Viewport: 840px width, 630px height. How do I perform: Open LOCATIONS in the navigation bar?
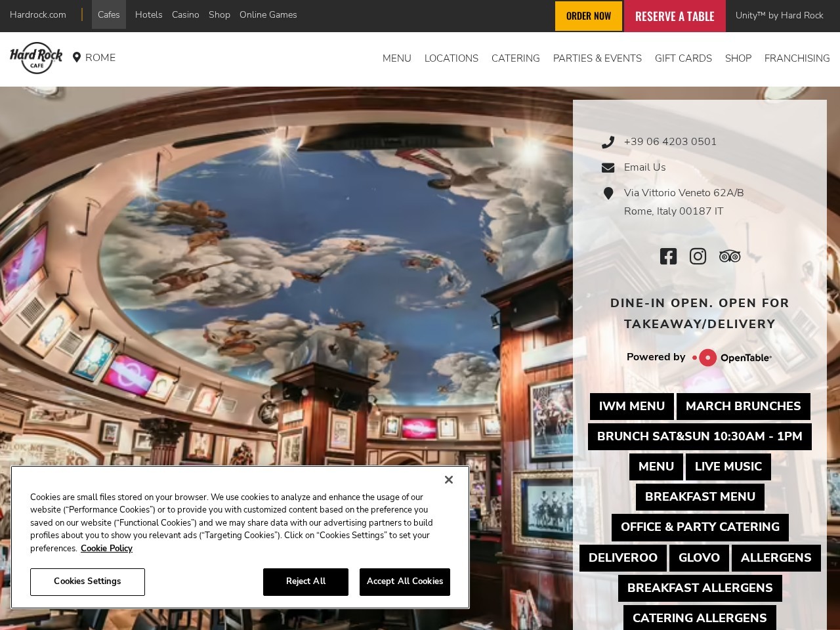click(x=451, y=58)
